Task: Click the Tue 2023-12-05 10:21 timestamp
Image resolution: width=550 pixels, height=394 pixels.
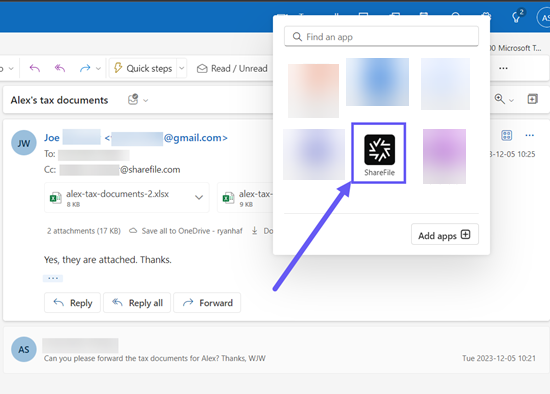Action: pos(499,358)
